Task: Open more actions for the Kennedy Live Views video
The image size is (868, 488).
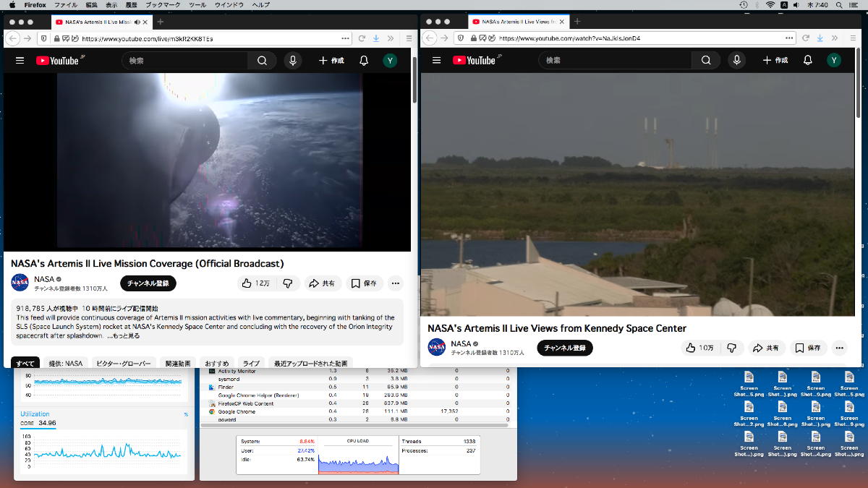Action: coord(839,348)
